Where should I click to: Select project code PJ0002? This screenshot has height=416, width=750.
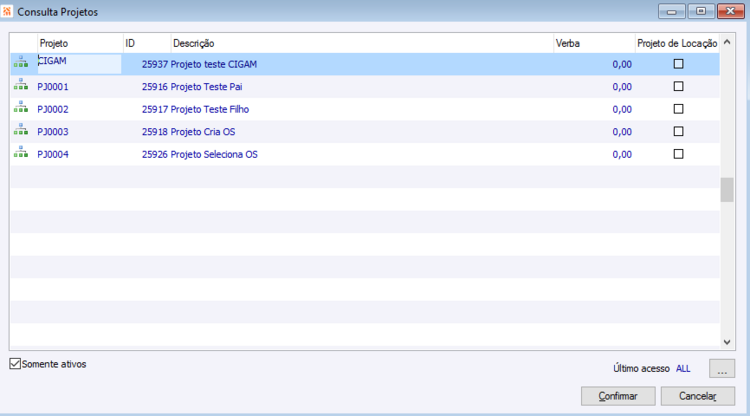click(53, 109)
